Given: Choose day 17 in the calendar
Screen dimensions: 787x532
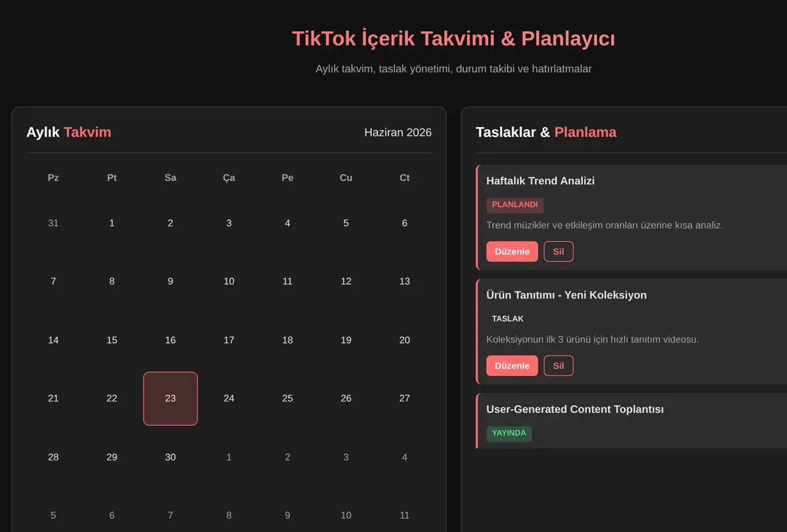Looking at the screenshot, I should click(229, 340).
